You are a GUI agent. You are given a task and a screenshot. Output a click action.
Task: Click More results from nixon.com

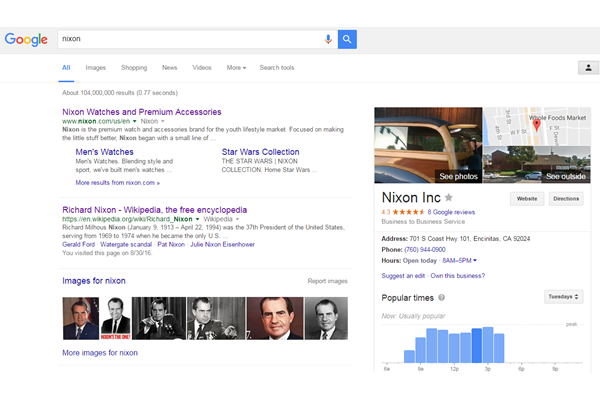pyautogui.click(x=117, y=183)
